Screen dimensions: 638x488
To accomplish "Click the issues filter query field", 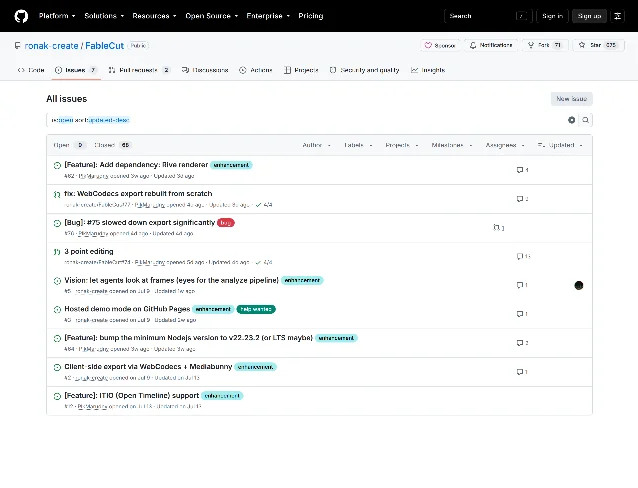I will click(305, 120).
